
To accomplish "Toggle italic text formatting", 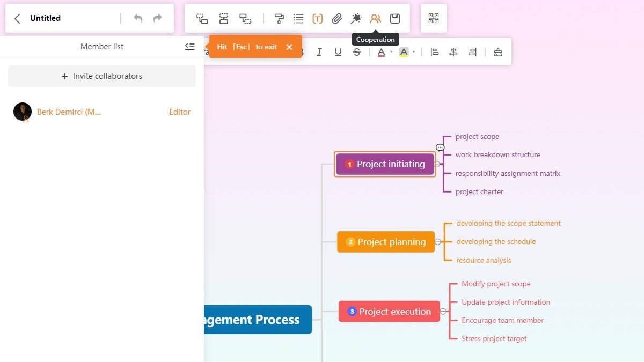I will (x=319, y=52).
